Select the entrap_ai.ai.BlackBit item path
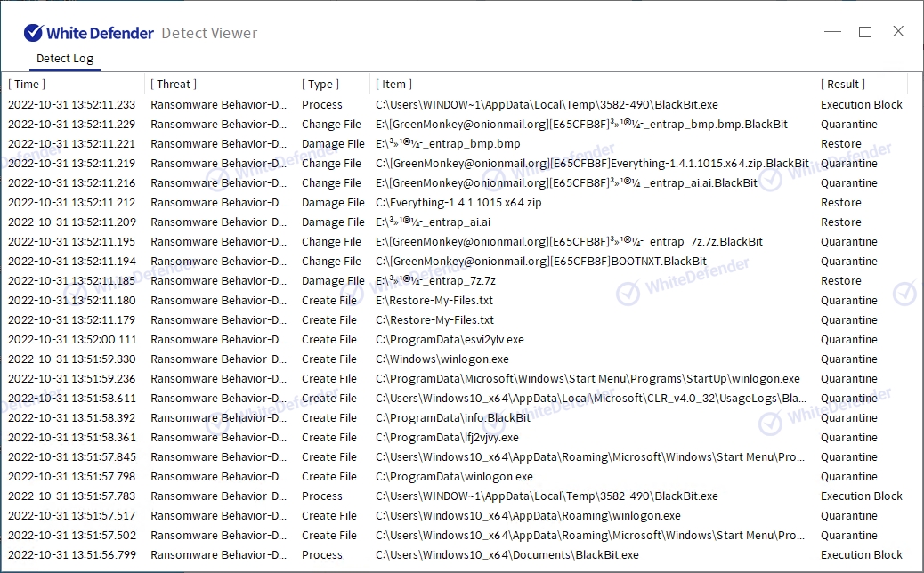924x573 pixels. (x=566, y=183)
